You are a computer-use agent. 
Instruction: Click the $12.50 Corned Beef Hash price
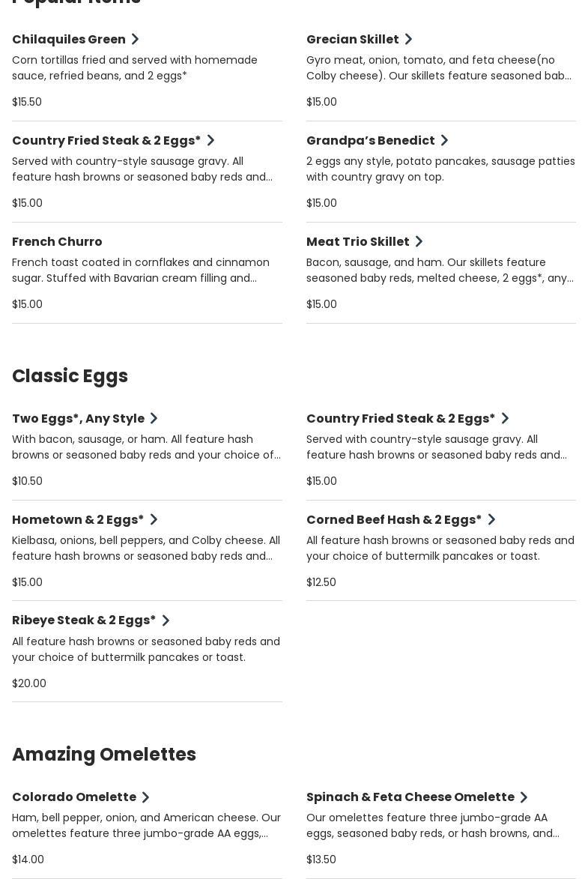(x=321, y=582)
